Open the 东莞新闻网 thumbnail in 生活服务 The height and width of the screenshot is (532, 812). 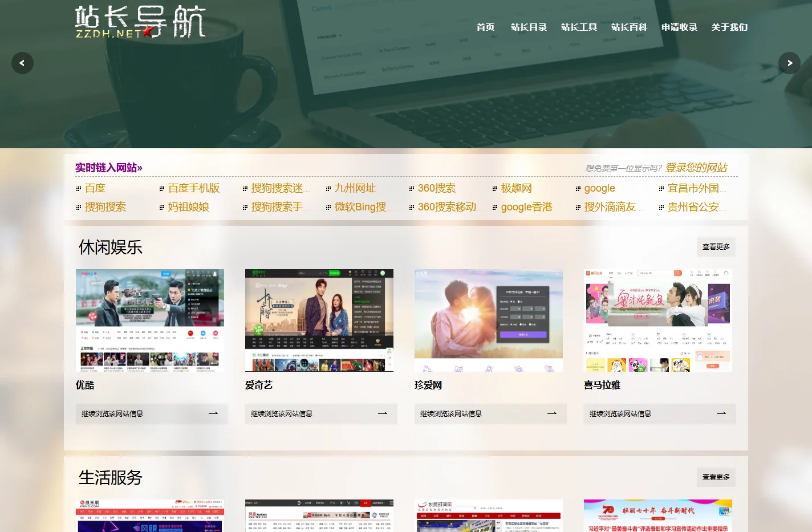pyautogui.click(x=489, y=516)
